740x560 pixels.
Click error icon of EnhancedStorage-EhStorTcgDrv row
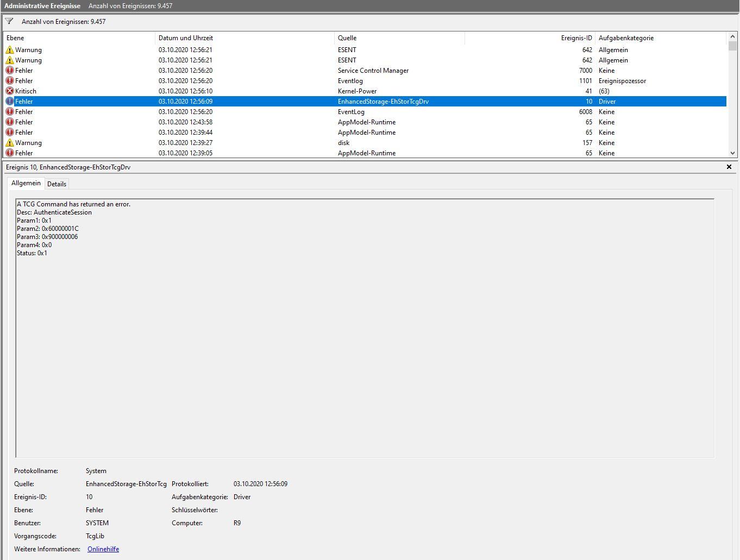point(10,102)
